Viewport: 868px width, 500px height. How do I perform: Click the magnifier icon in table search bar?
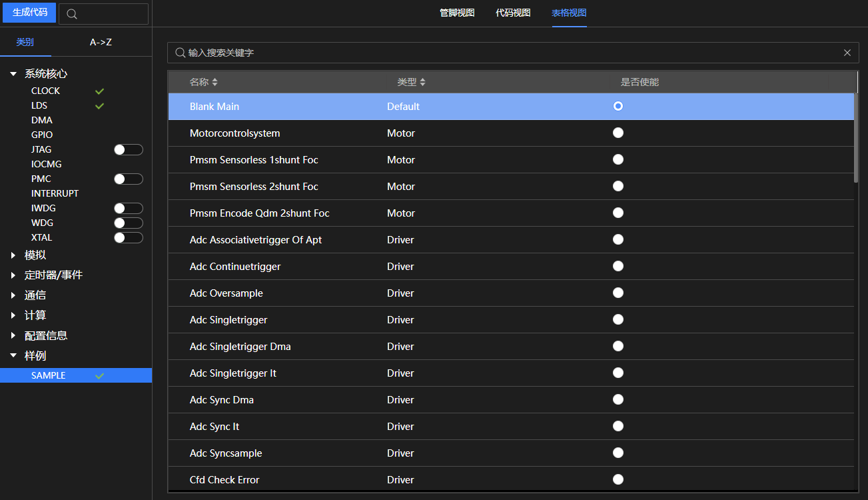click(x=180, y=53)
